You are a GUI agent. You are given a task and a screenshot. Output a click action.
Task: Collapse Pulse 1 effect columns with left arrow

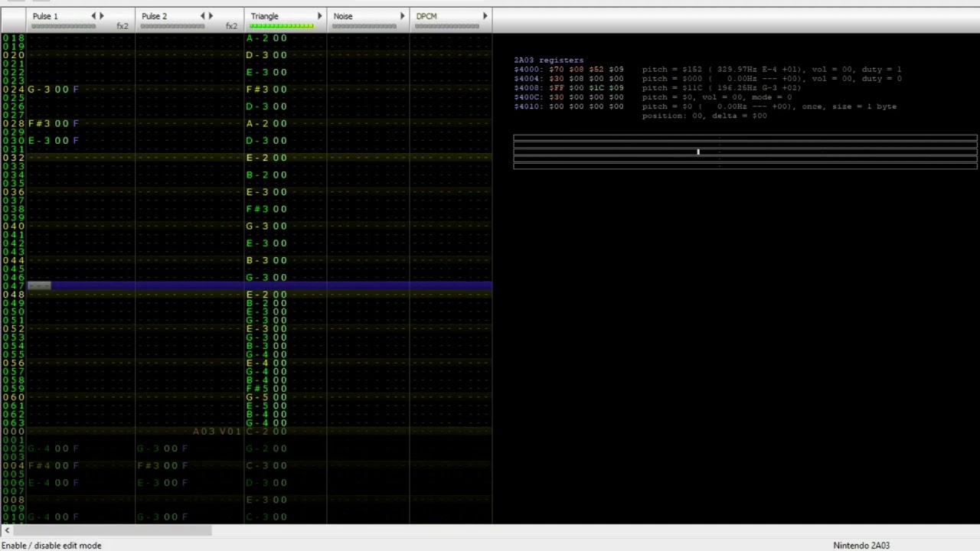tap(94, 16)
